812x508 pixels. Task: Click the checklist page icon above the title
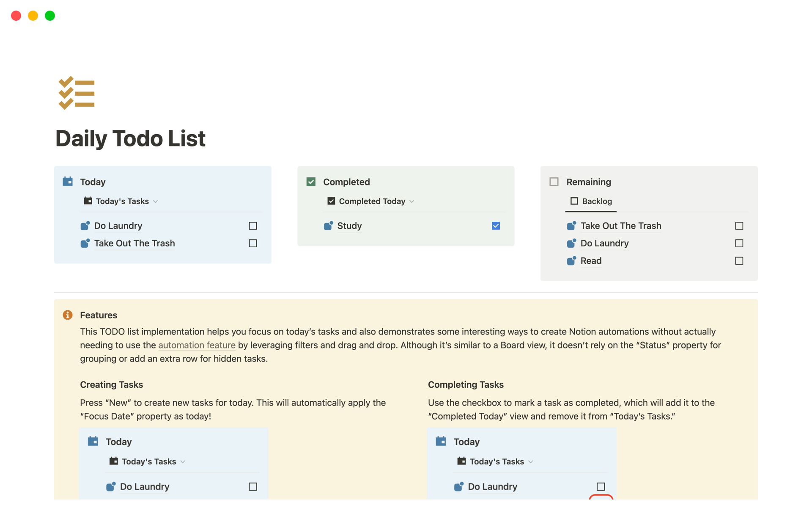tap(77, 93)
